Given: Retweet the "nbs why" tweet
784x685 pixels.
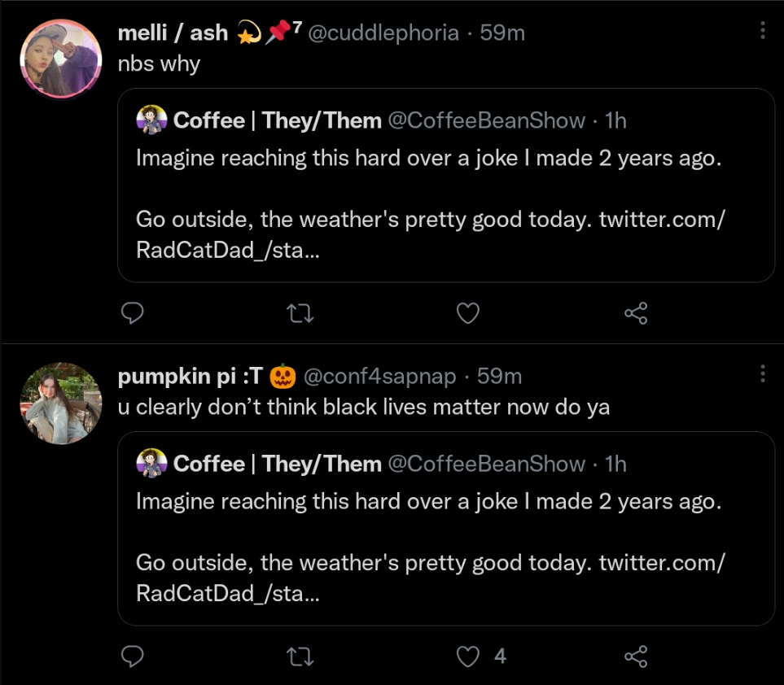Looking at the screenshot, I should point(300,313).
